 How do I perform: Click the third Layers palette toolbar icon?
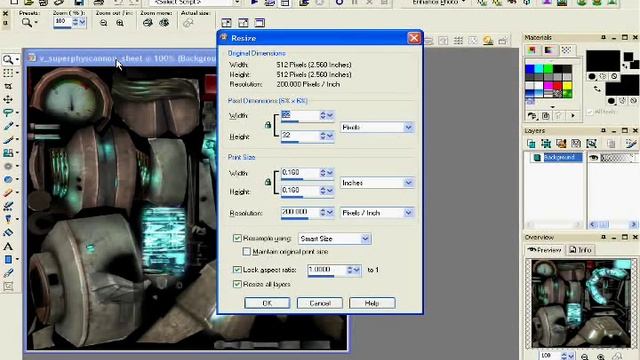coord(561,144)
